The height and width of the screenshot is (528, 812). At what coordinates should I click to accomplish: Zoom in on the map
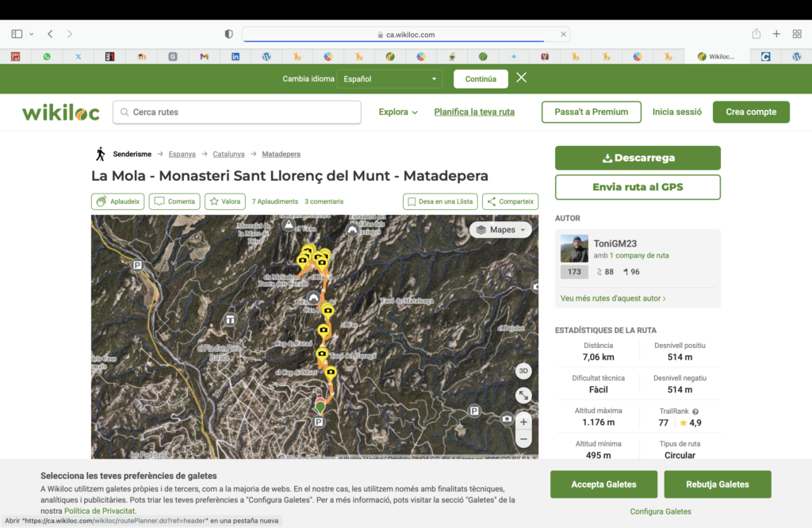coord(523,422)
